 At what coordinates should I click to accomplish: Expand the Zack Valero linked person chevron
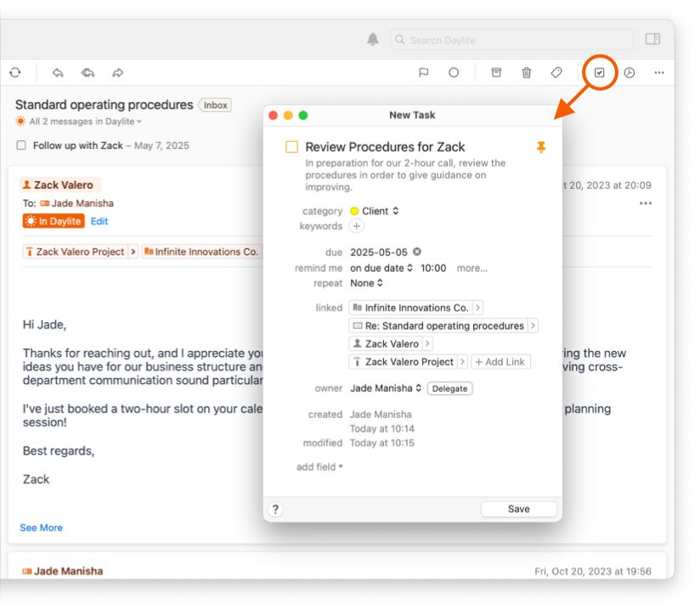(427, 343)
